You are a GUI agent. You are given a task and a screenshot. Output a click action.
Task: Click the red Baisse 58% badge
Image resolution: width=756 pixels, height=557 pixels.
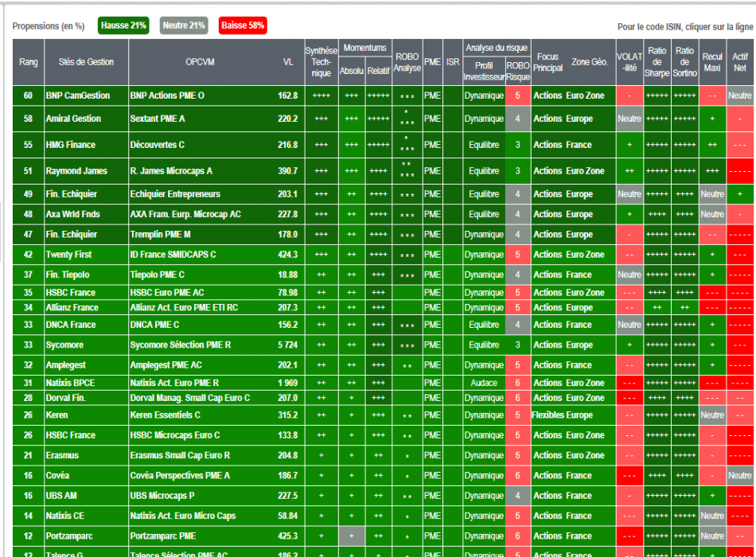(243, 25)
